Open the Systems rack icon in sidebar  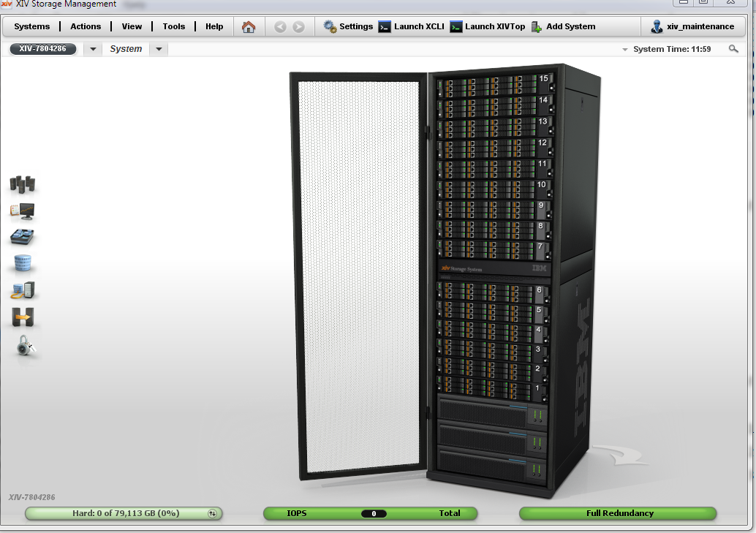pyautogui.click(x=23, y=185)
